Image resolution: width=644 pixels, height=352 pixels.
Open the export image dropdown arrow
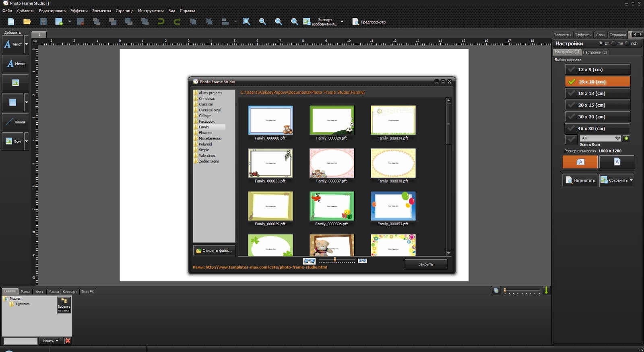tap(342, 22)
